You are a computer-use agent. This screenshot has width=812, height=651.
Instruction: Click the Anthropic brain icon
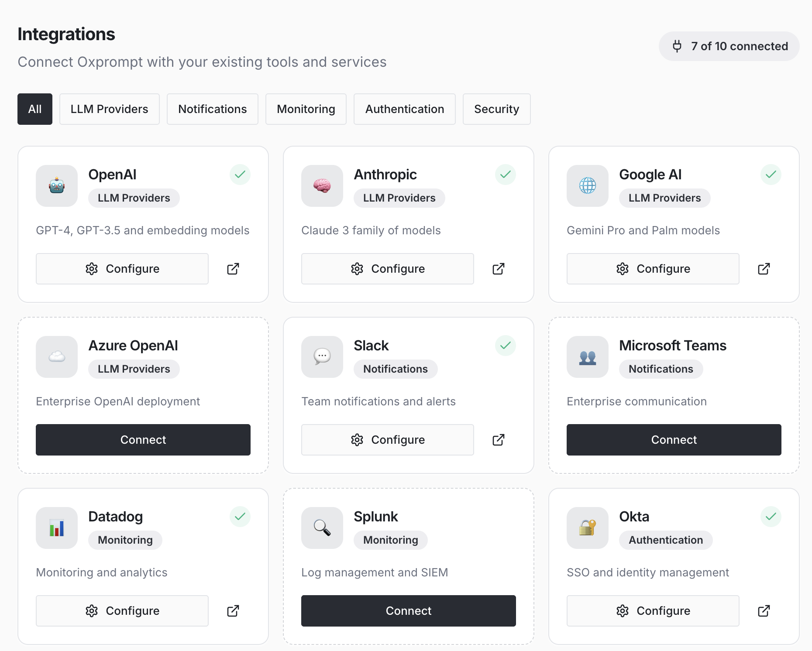[322, 186]
